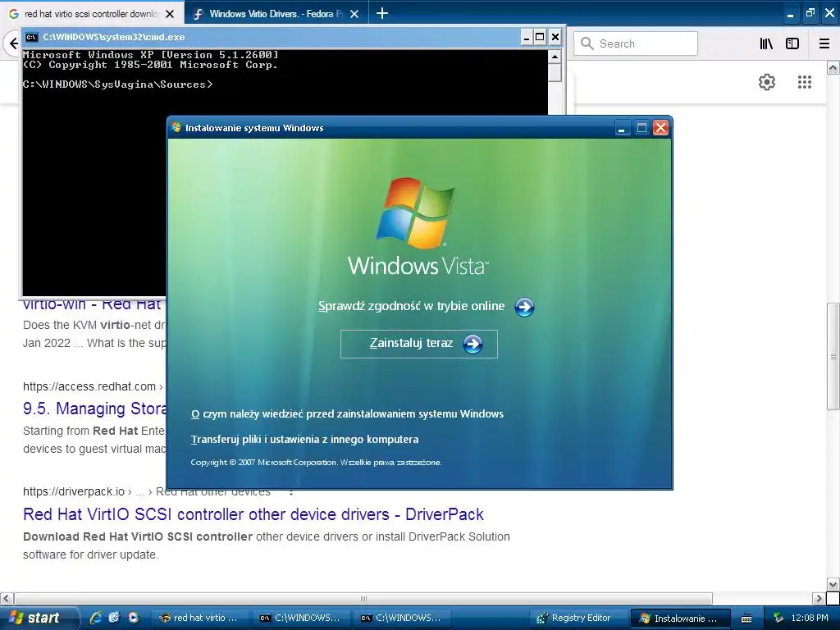840x630 pixels.
Task: Close the Instalowanie systemu Windows dialog
Action: pos(661,128)
